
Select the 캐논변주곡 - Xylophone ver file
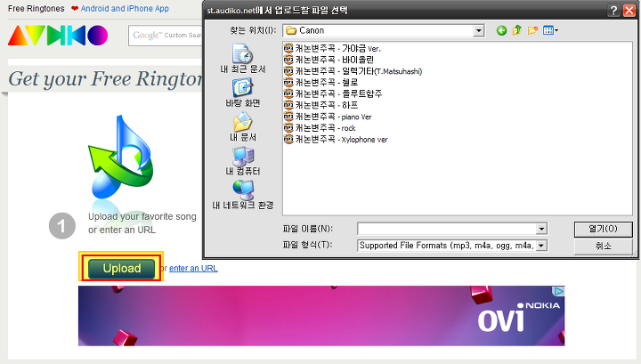[x=336, y=140]
